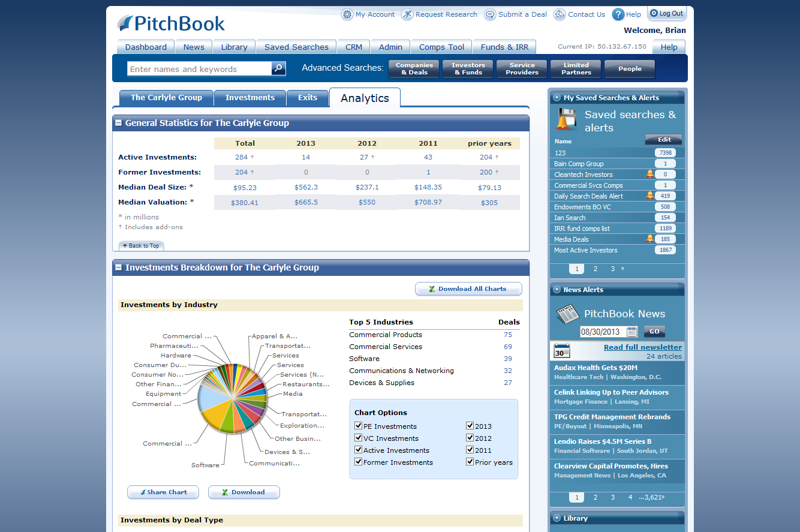
Task: Collapse the General Statistics section
Action: [x=119, y=123]
